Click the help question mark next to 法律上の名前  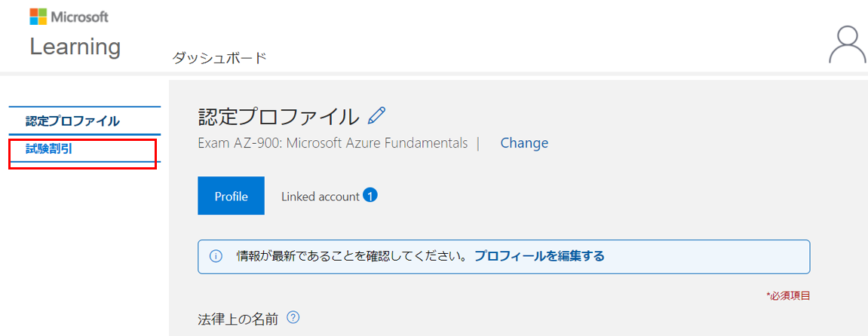pyautogui.click(x=294, y=318)
